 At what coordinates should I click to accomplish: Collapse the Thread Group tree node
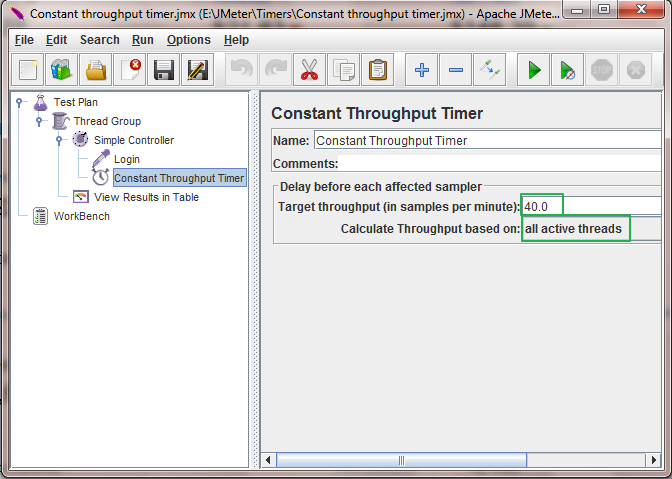point(39,121)
